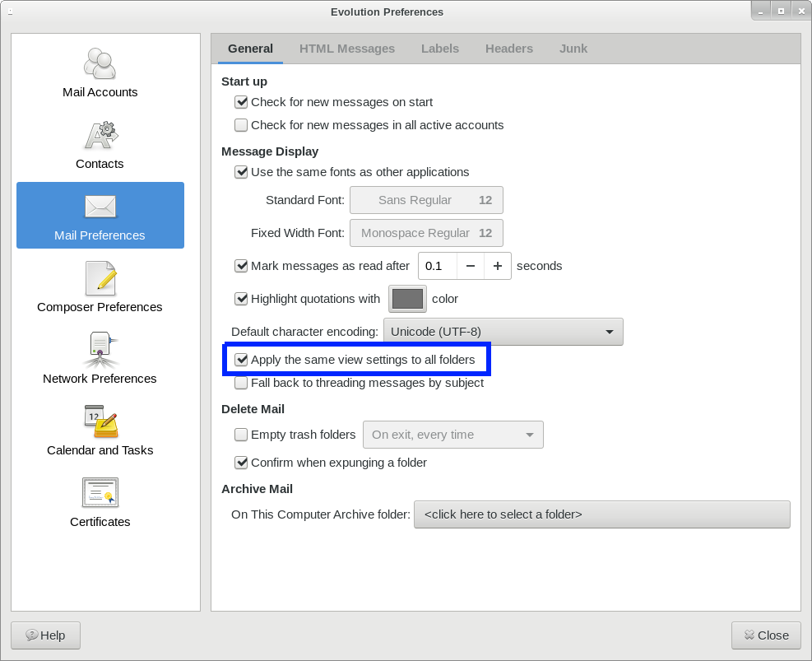Switch to the HTML Messages tab

(346, 49)
